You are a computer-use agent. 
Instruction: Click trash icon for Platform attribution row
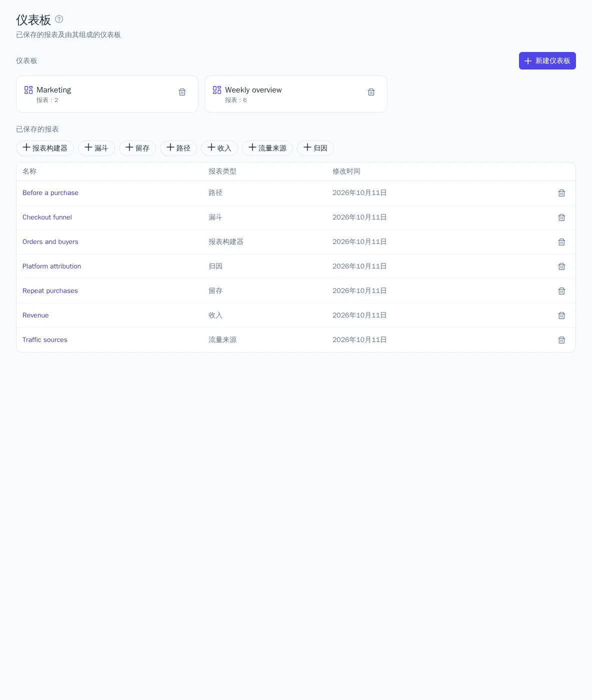[x=561, y=266]
